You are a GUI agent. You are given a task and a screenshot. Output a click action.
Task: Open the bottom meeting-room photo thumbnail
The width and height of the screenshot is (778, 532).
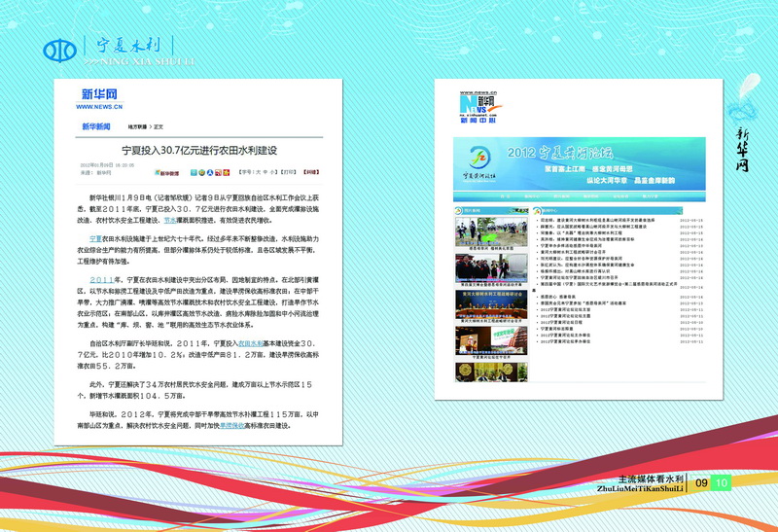[x=491, y=372]
